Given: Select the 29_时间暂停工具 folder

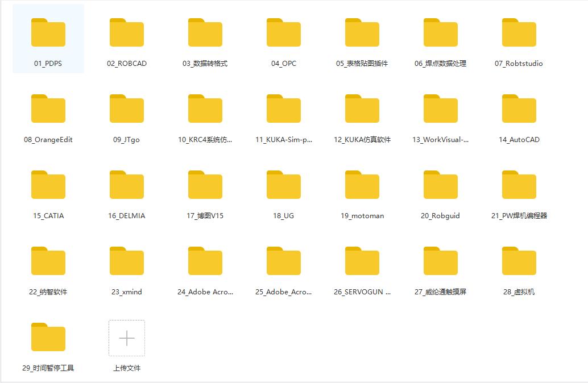Looking at the screenshot, I should click(48, 338).
